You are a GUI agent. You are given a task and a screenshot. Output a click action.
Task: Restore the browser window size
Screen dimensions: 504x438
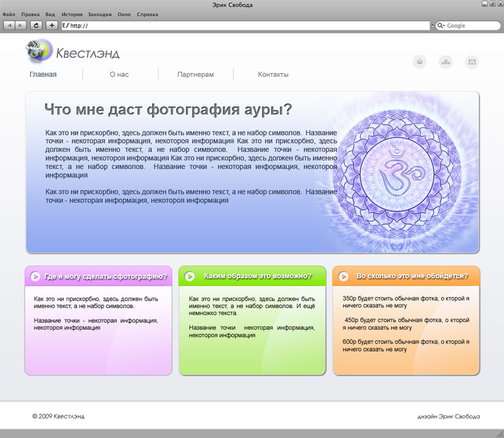coord(493,4)
